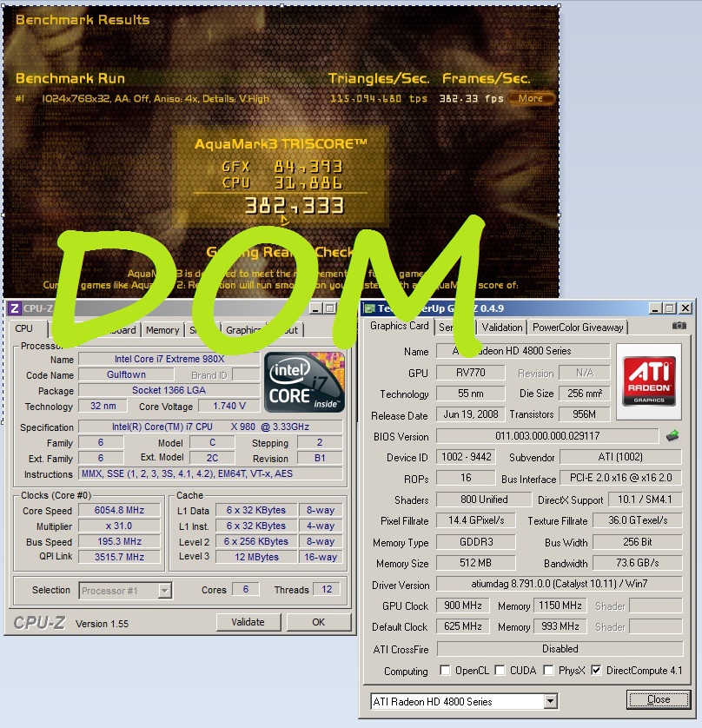The image size is (702, 728).
Task: Switch to the Memory tab in CPU-Z
Action: click(162, 330)
